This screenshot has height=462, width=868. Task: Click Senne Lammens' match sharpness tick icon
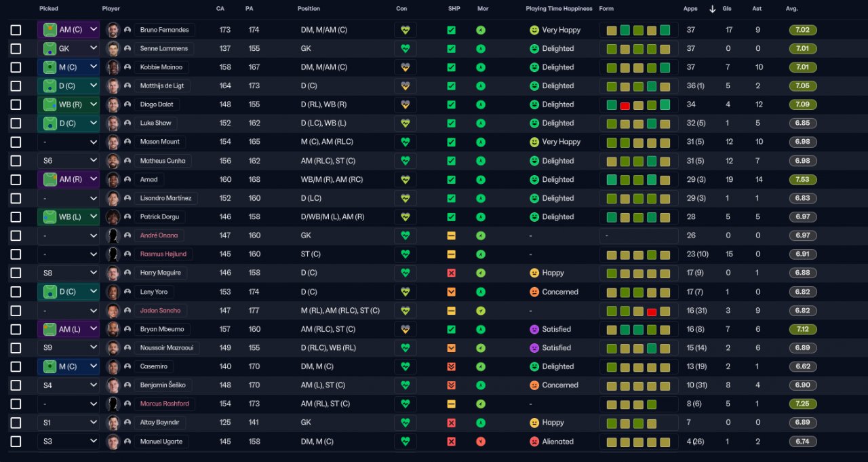[451, 49]
